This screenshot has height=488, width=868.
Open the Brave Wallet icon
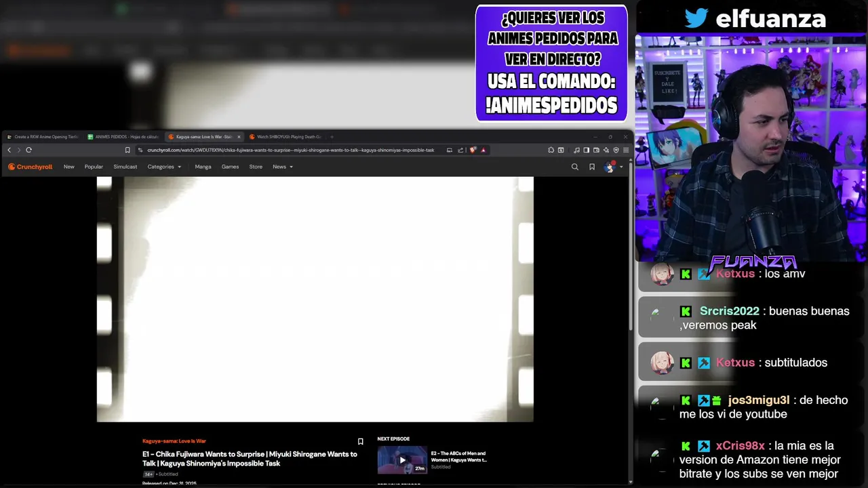[x=596, y=150]
